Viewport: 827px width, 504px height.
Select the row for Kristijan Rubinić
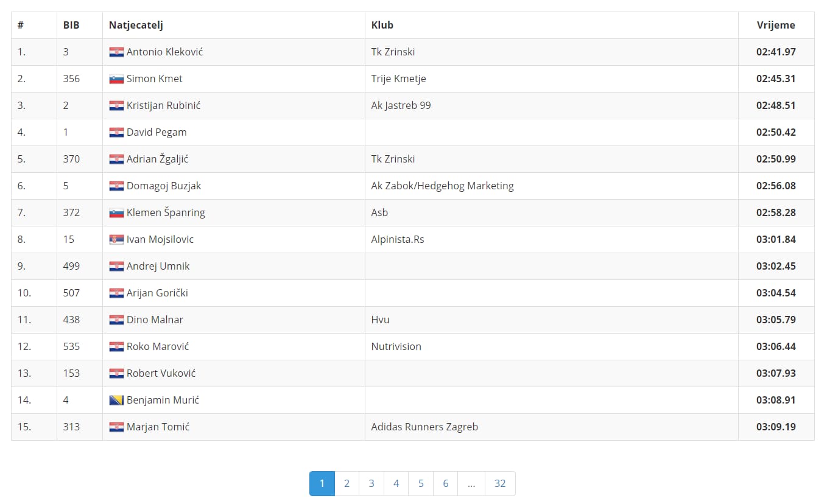[413, 106]
